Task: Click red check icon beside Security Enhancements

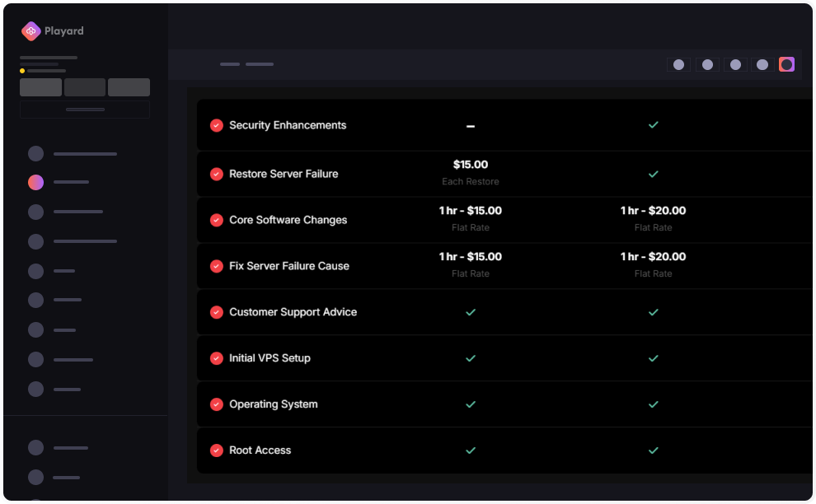Action: (217, 126)
